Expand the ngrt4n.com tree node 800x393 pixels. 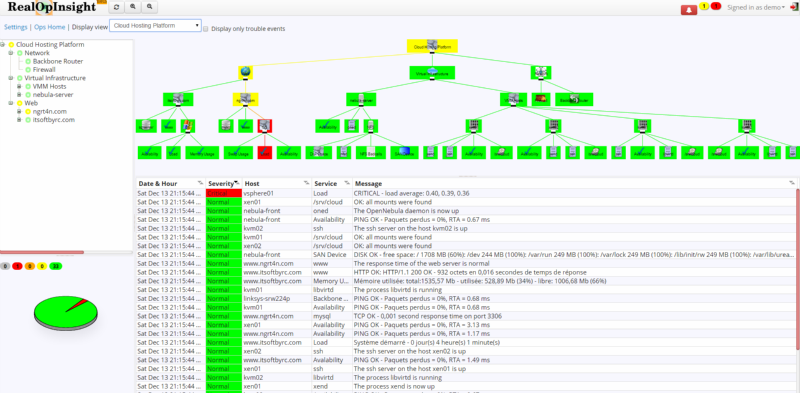[19, 111]
